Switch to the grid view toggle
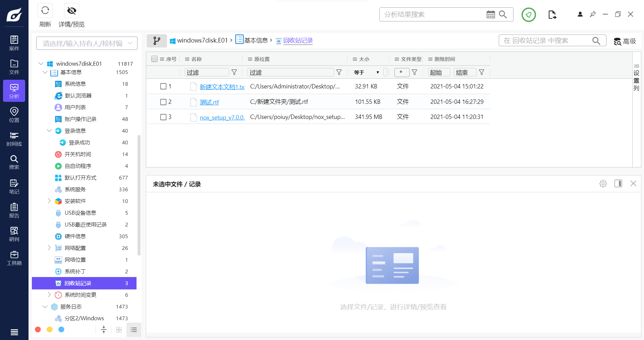Viewport: 644px width, 340px height. [x=119, y=330]
